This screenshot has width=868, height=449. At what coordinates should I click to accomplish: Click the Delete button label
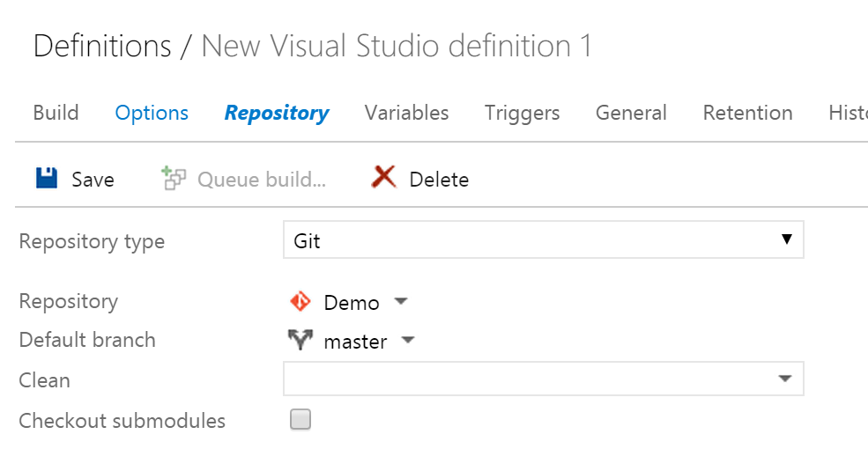[439, 180]
